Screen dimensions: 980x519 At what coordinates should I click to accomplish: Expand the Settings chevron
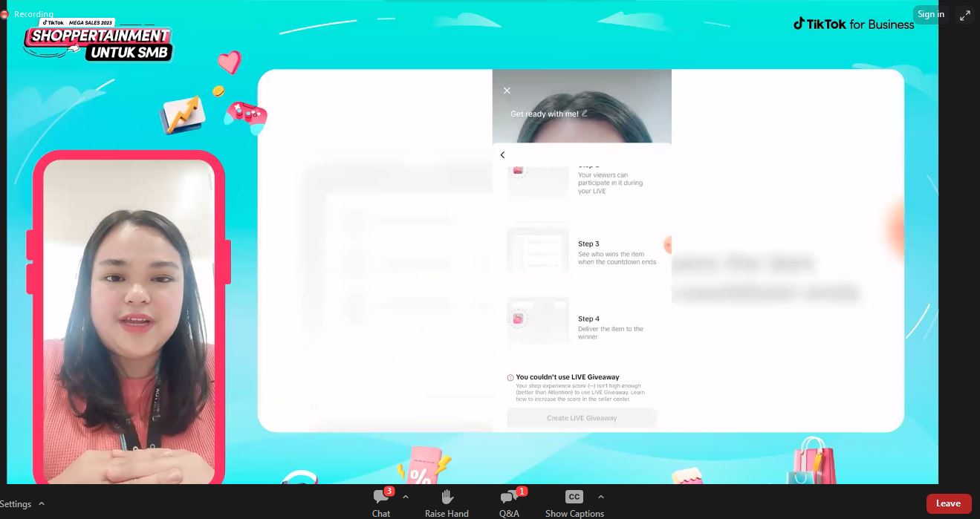[x=42, y=503]
